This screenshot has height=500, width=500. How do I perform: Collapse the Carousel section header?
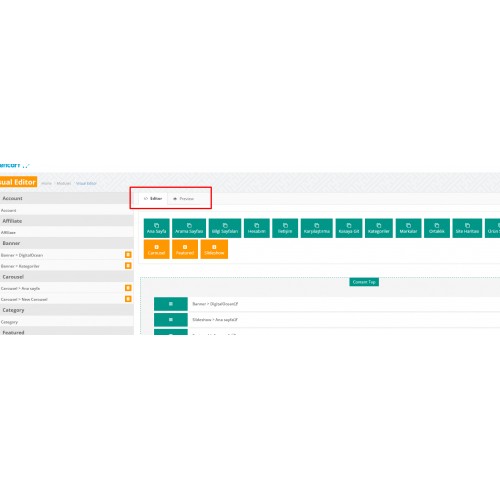(67, 277)
